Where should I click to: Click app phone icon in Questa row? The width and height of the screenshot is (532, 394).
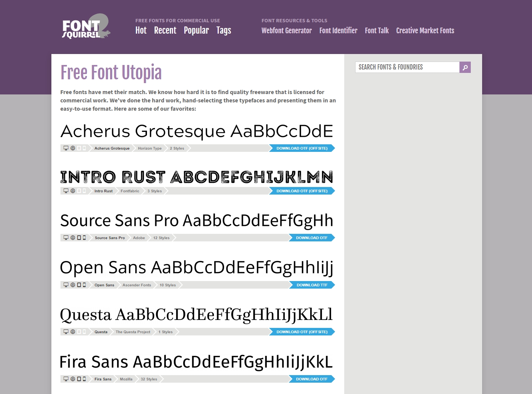[84, 332]
